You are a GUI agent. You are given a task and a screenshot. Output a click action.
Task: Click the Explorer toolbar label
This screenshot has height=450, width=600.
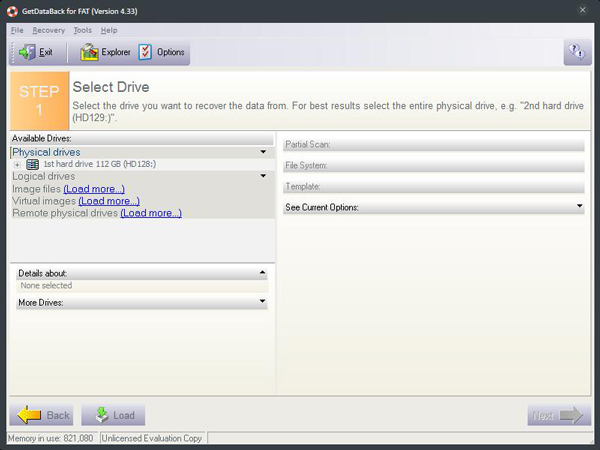click(116, 52)
